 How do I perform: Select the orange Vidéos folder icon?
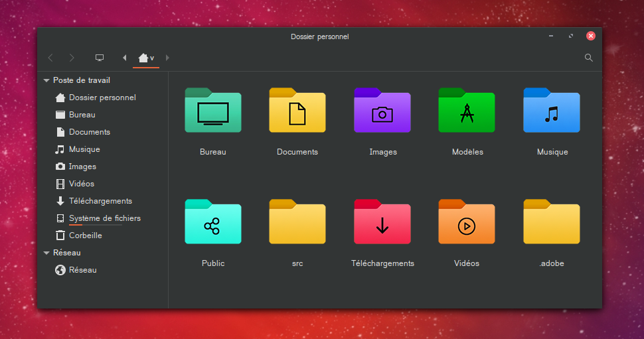(x=467, y=222)
